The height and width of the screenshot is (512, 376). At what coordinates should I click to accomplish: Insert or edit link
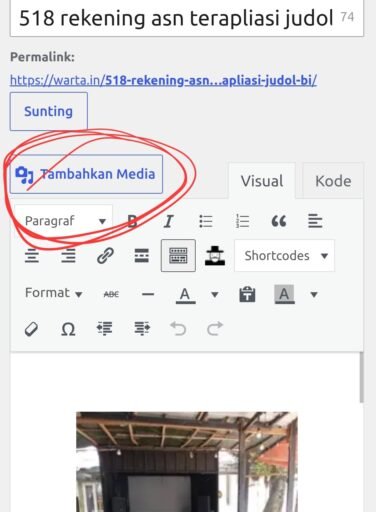tap(105, 256)
